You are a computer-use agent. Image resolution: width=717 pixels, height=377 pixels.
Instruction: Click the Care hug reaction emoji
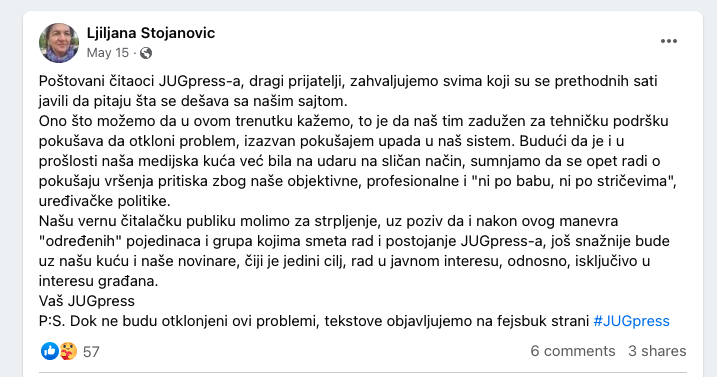pyautogui.click(x=68, y=351)
